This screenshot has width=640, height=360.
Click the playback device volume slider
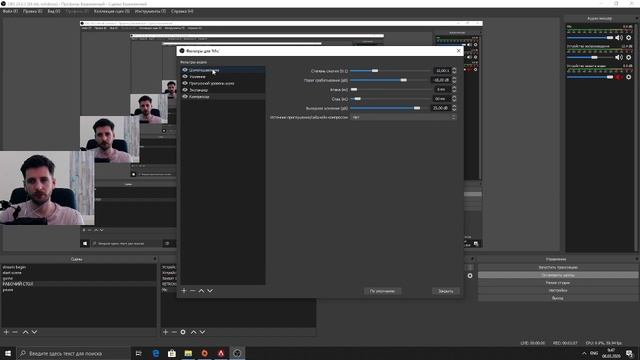point(590,57)
